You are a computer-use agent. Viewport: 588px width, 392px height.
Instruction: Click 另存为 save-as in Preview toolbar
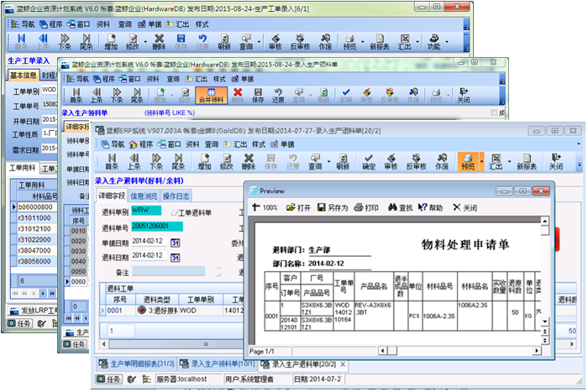tap(333, 207)
